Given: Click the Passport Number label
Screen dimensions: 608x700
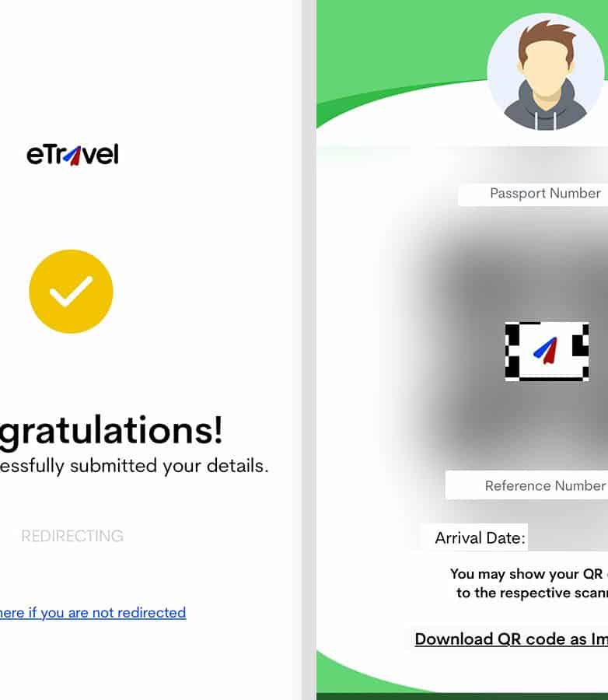Looking at the screenshot, I should (545, 194).
